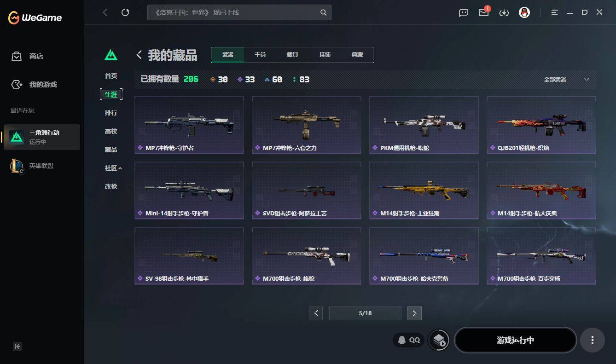This screenshot has height=364, width=616.
Task: Collapse the sidebar with bottom-left arrow icon
Action: pyautogui.click(x=17, y=347)
